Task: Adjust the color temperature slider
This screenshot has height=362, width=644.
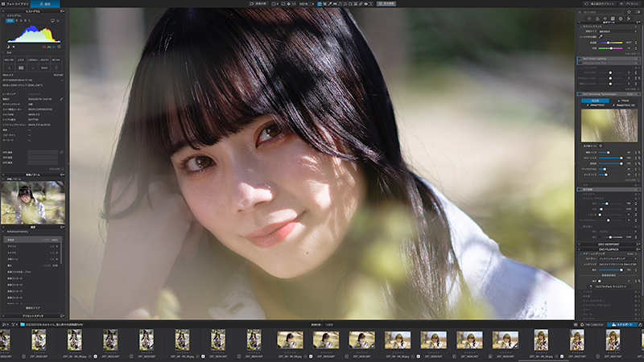Action: coord(611,43)
